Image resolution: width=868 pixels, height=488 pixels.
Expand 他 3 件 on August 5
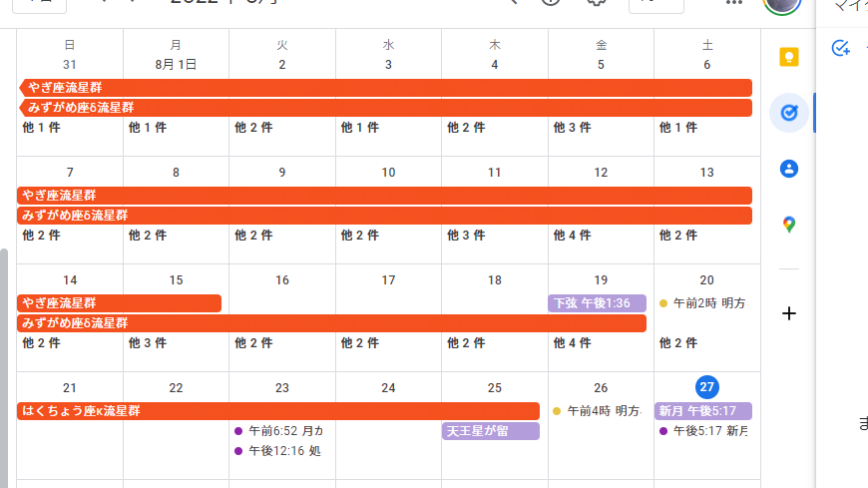click(573, 128)
